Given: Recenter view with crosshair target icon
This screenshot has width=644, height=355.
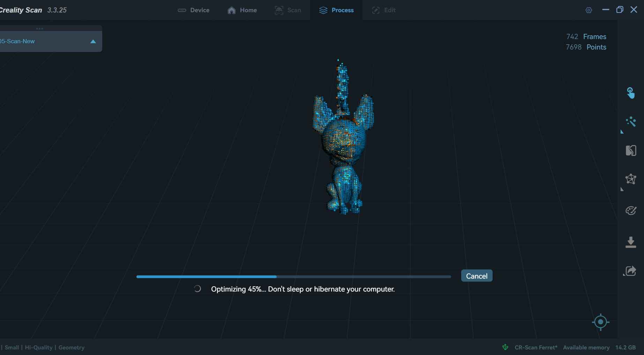Looking at the screenshot, I should (600, 322).
